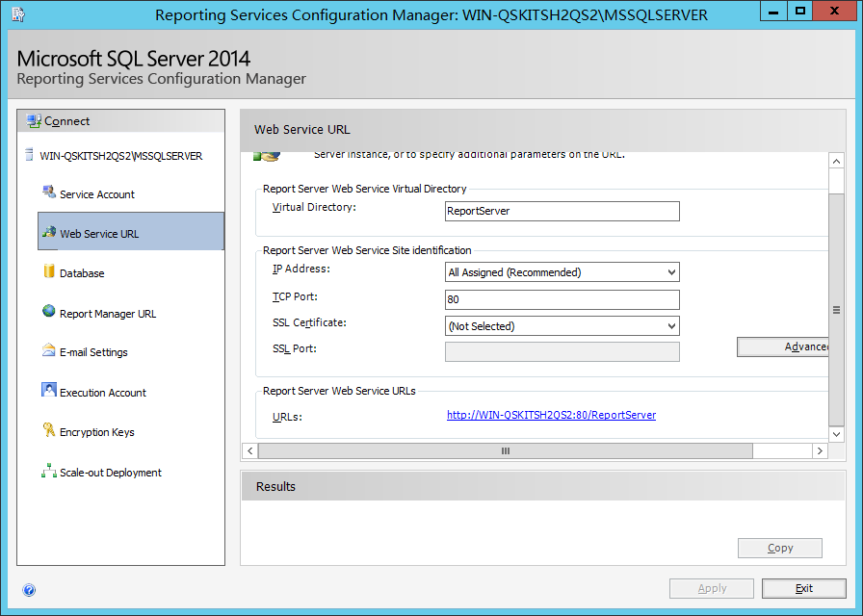Maximize the Configuration Manager window

pos(799,11)
